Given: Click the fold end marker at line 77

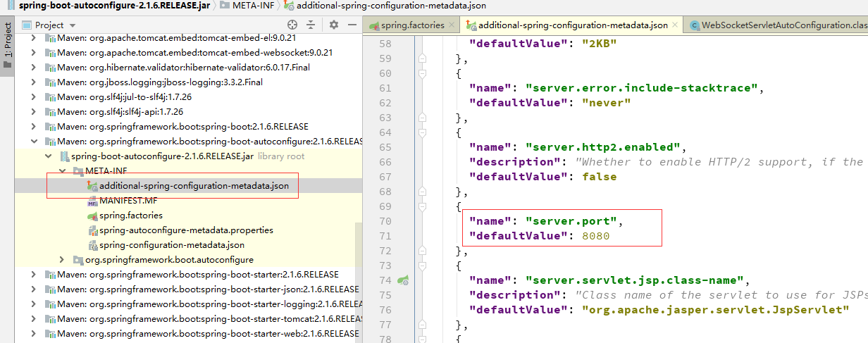Looking at the screenshot, I should pos(422,325).
